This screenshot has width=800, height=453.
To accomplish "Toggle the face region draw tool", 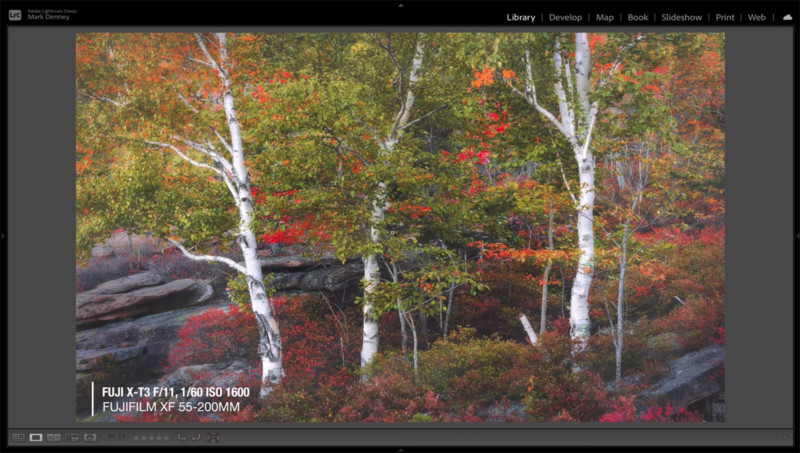I will point(213,437).
